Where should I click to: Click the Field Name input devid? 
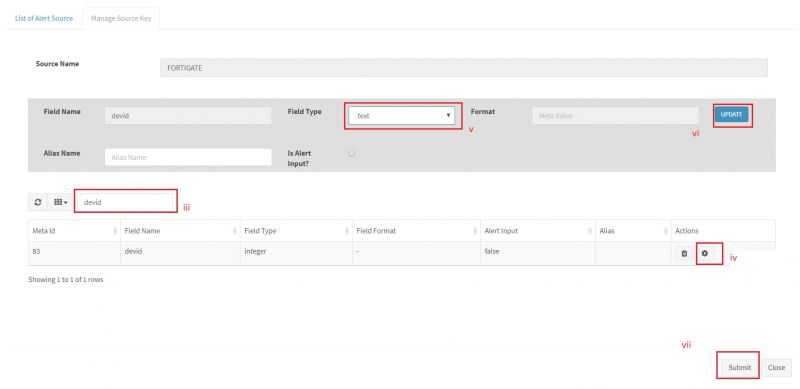(x=188, y=115)
